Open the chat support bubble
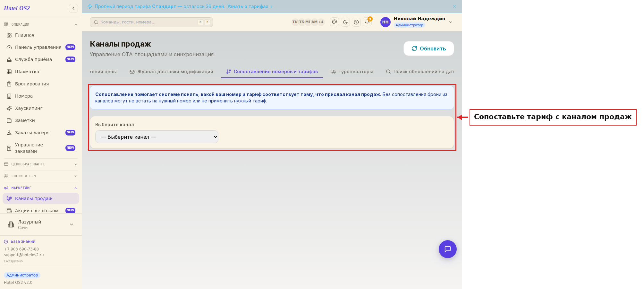This screenshot has height=289, width=644. click(x=448, y=249)
